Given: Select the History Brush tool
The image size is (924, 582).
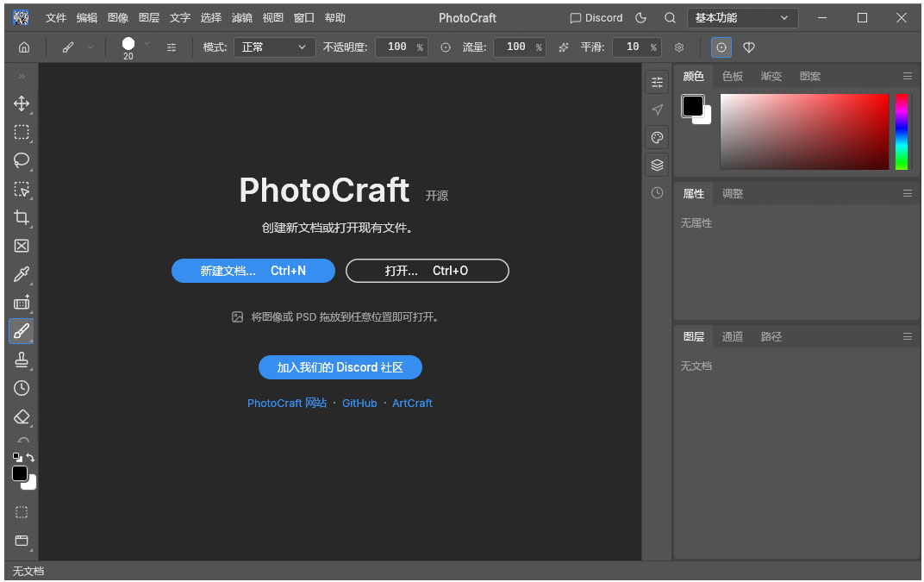Looking at the screenshot, I should (22, 388).
